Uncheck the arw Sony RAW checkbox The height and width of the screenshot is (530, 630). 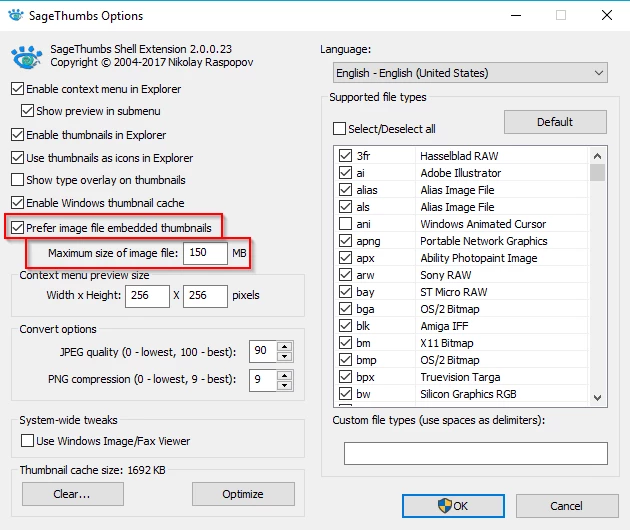pyautogui.click(x=345, y=275)
